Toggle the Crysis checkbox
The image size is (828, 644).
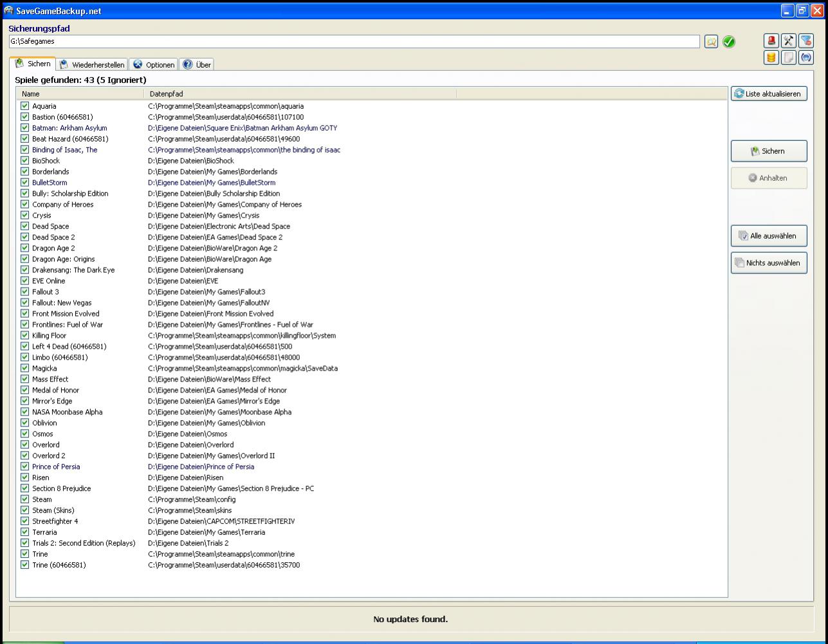click(25, 216)
